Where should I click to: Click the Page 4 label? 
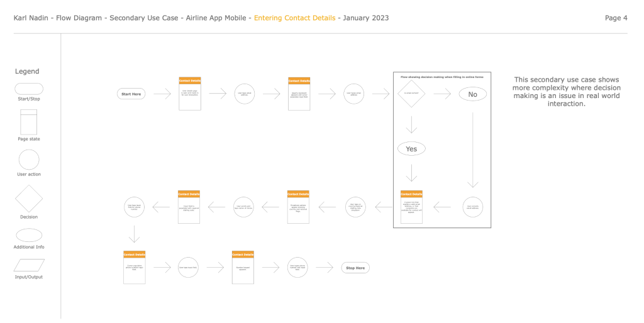pos(616,18)
